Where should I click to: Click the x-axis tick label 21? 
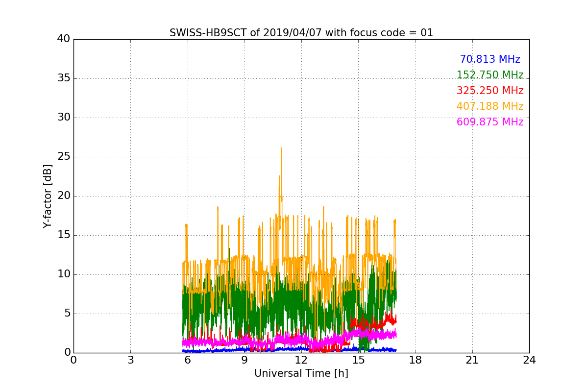[472, 360]
